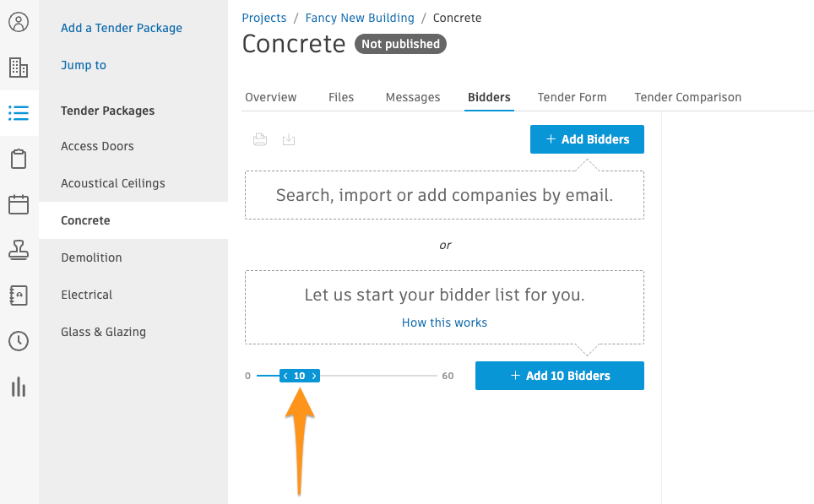Click the bidder count slider track
The width and height of the screenshot is (814, 504).
(x=347, y=376)
